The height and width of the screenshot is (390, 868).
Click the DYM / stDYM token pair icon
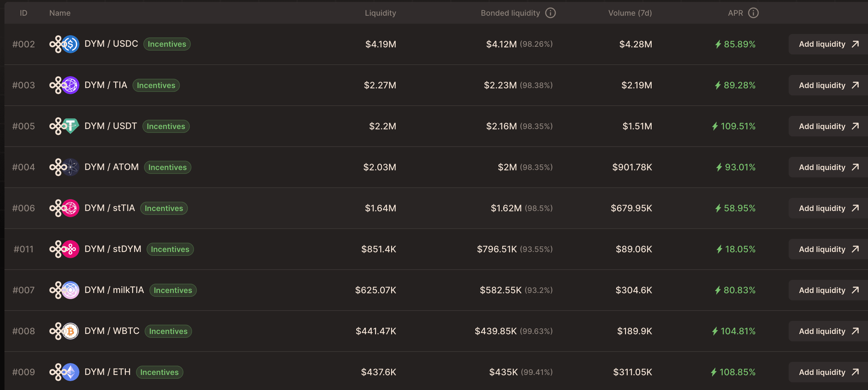pos(64,249)
